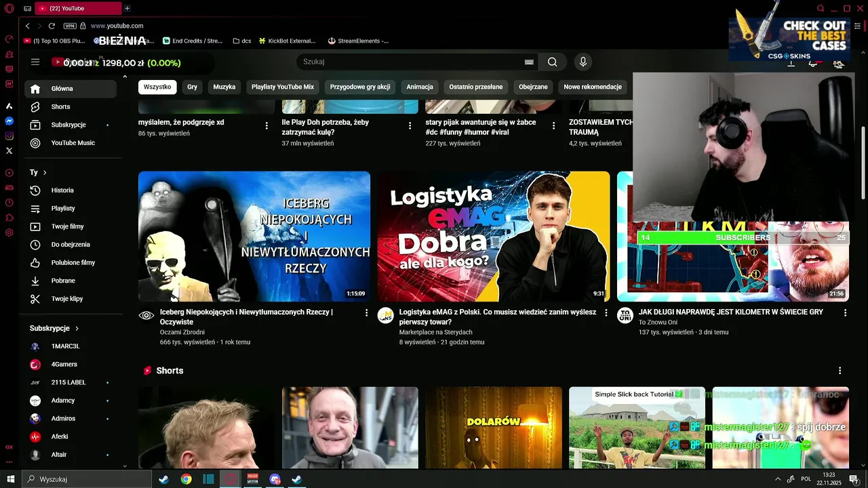Select the Muzyka filter chip

[x=224, y=87]
